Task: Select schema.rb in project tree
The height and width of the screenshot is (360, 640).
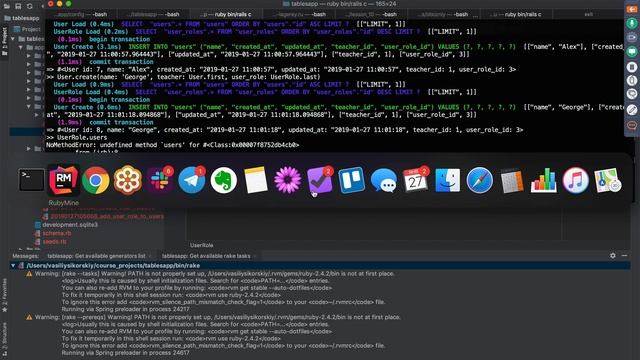Action: point(53,233)
